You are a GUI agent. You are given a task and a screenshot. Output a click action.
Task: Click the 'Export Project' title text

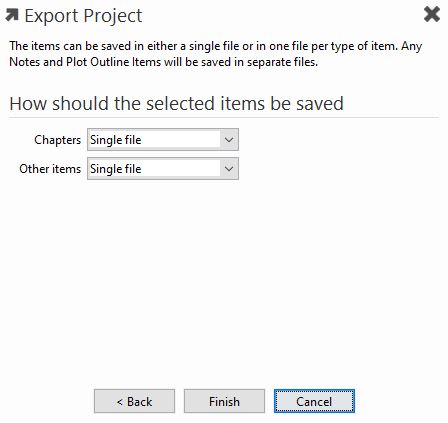[x=83, y=16]
